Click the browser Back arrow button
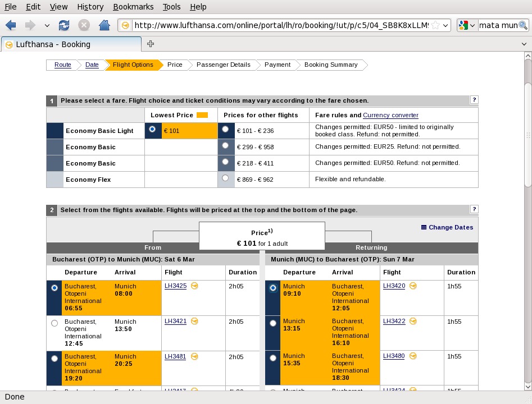532x404 pixels. [x=11, y=25]
